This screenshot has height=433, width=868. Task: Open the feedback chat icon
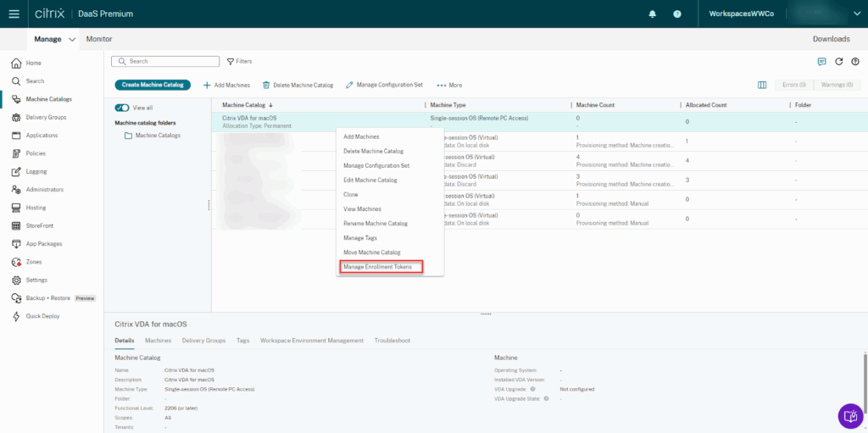coord(822,62)
